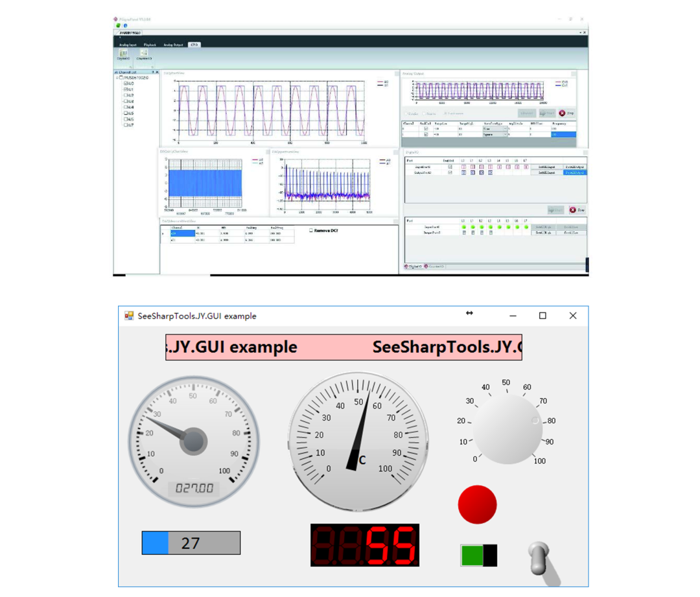Screen dimensions: 700x597
Task: Toggle L0 box in InputPort0 row
Action: click(x=464, y=167)
